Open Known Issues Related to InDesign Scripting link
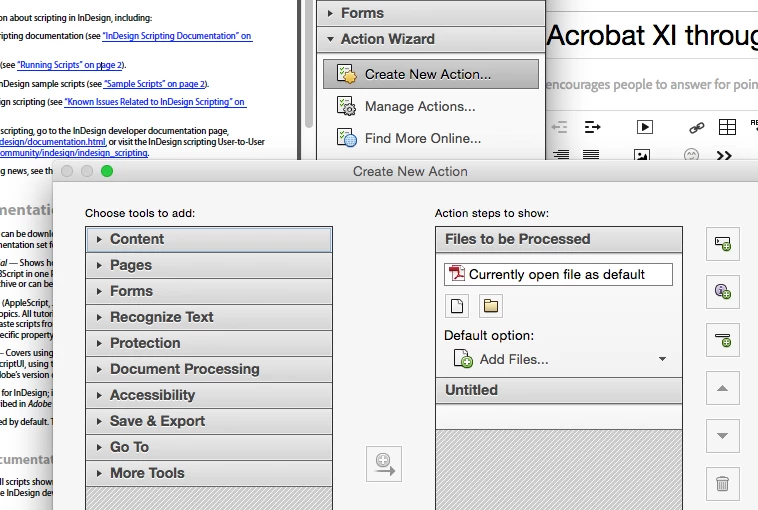Screen dimensions: 758x510 tap(155, 102)
